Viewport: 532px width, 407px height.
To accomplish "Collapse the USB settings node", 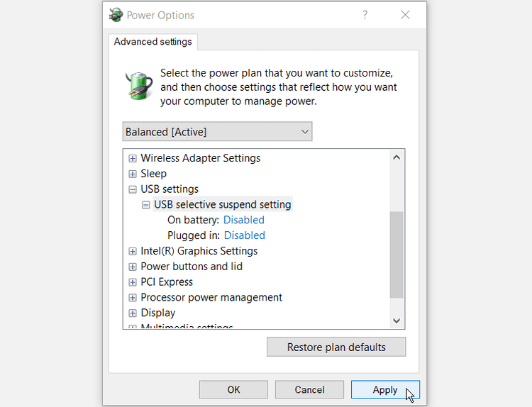I will [133, 189].
